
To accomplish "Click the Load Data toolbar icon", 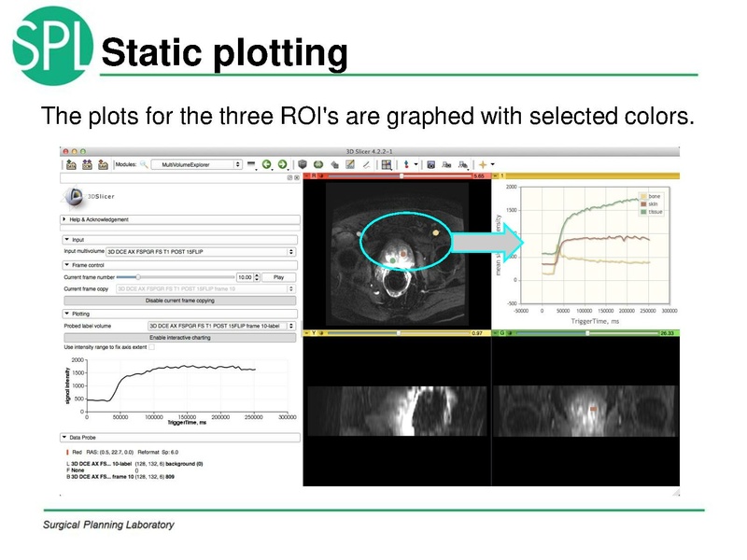I will pos(70,164).
